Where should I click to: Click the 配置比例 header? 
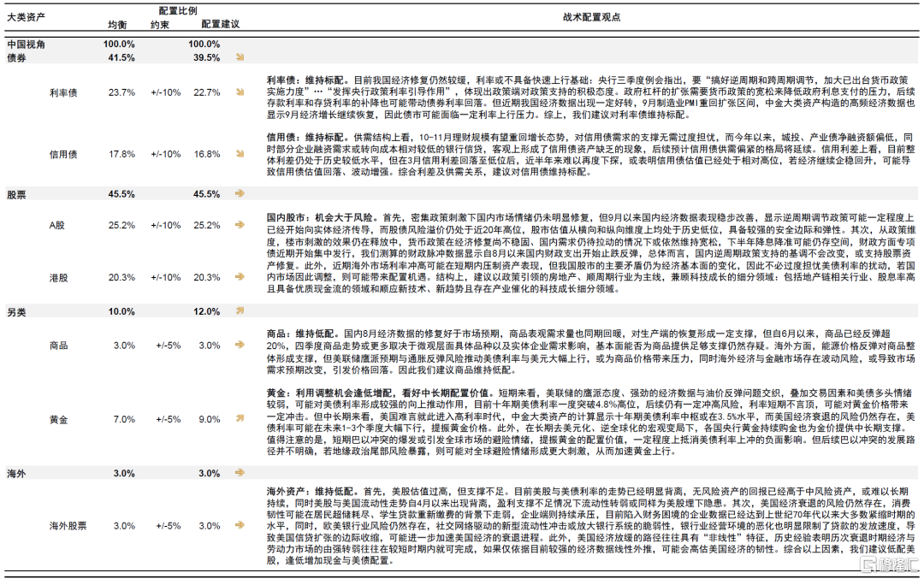click(x=178, y=10)
